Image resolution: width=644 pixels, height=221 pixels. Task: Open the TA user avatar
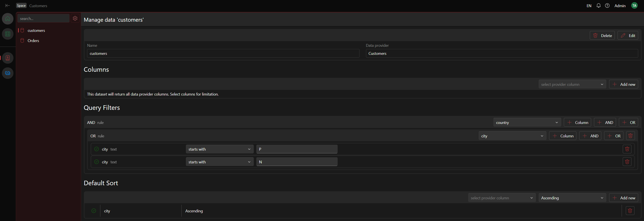pos(634,5)
